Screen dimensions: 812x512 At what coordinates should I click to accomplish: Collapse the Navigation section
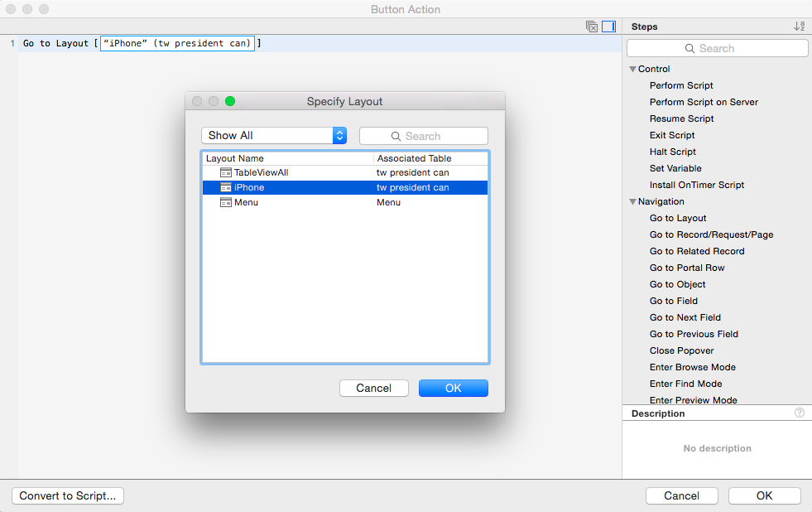632,201
